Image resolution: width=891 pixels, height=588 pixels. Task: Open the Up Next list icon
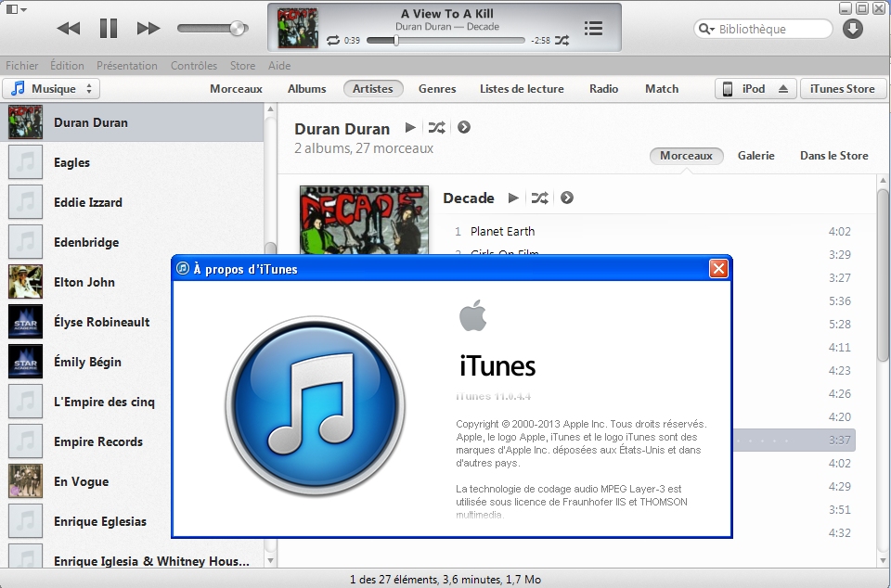click(x=593, y=28)
